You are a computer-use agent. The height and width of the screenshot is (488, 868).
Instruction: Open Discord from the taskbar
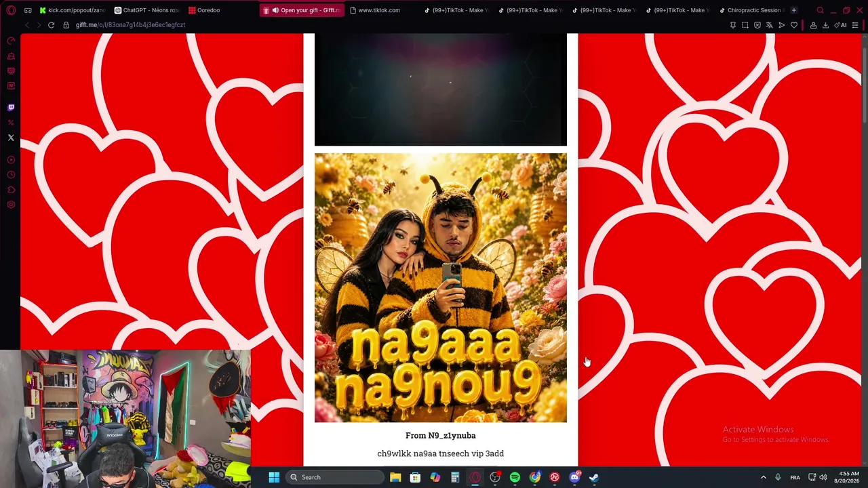tap(574, 477)
